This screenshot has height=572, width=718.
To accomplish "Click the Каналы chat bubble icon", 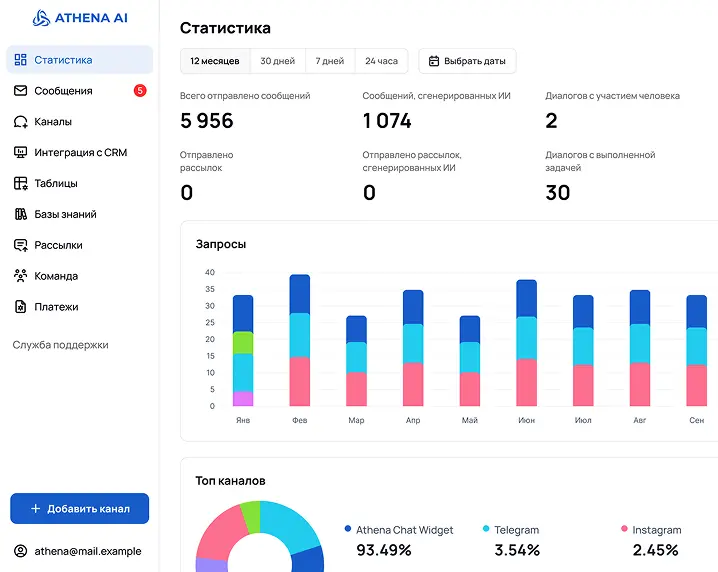I will pyautogui.click(x=20, y=122).
